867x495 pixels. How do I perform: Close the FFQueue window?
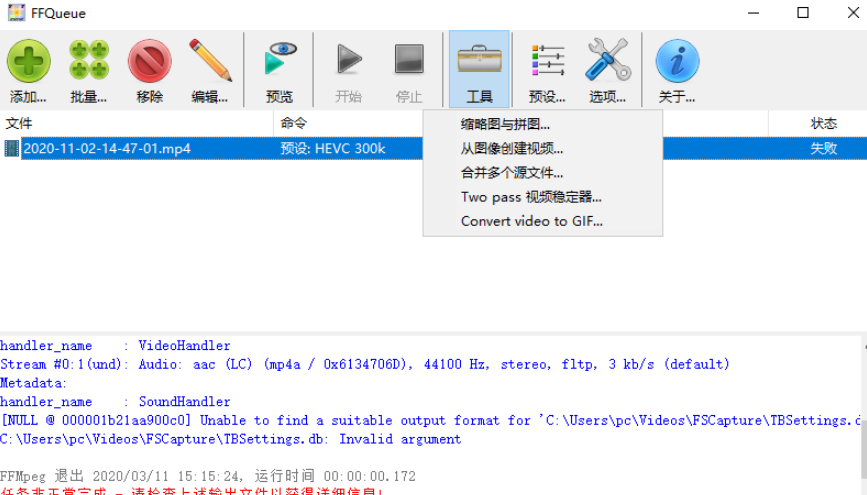853,13
